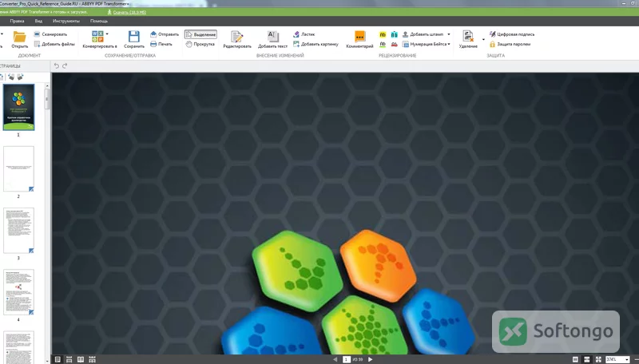This screenshot has height=364, width=639.
Task: Click Добавить файлы to add files
Action: point(54,44)
